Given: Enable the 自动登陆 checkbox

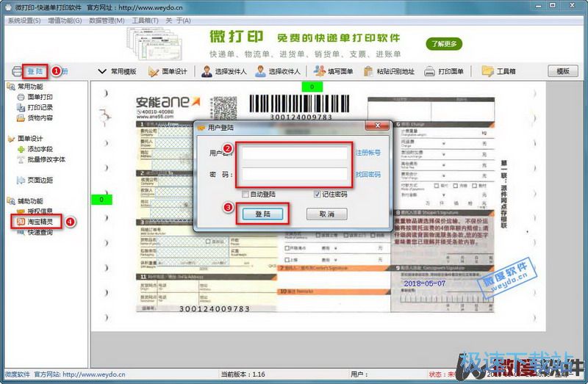Looking at the screenshot, I should coord(245,195).
